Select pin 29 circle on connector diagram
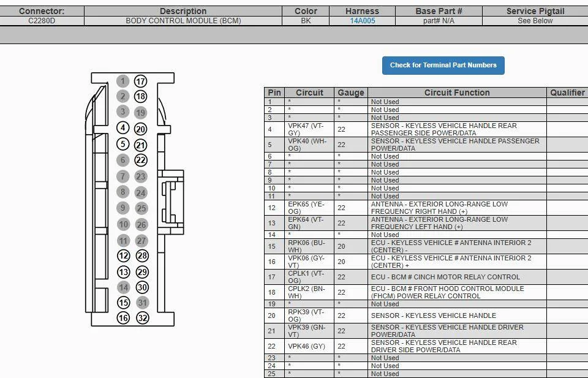Image resolution: width=588 pixels, height=378 pixels. pyautogui.click(x=142, y=272)
